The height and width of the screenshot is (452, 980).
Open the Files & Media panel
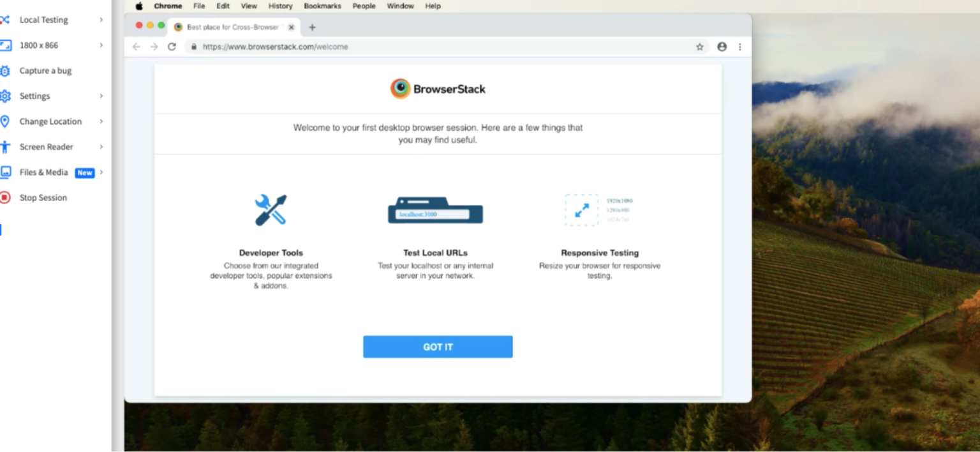[x=6, y=172]
